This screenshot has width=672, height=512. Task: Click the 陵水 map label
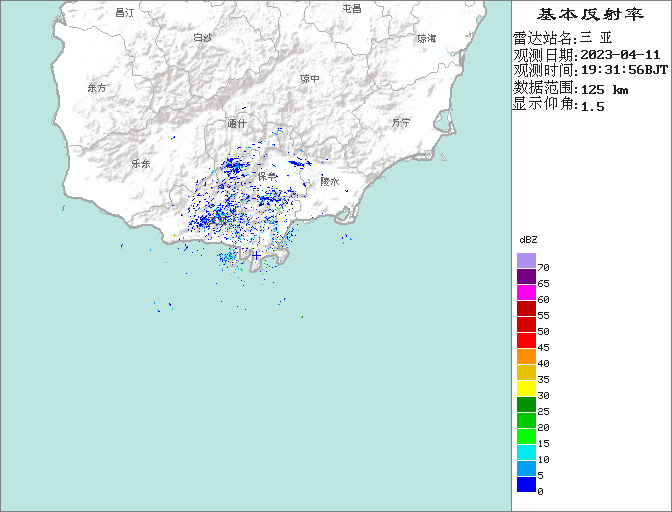330,181
